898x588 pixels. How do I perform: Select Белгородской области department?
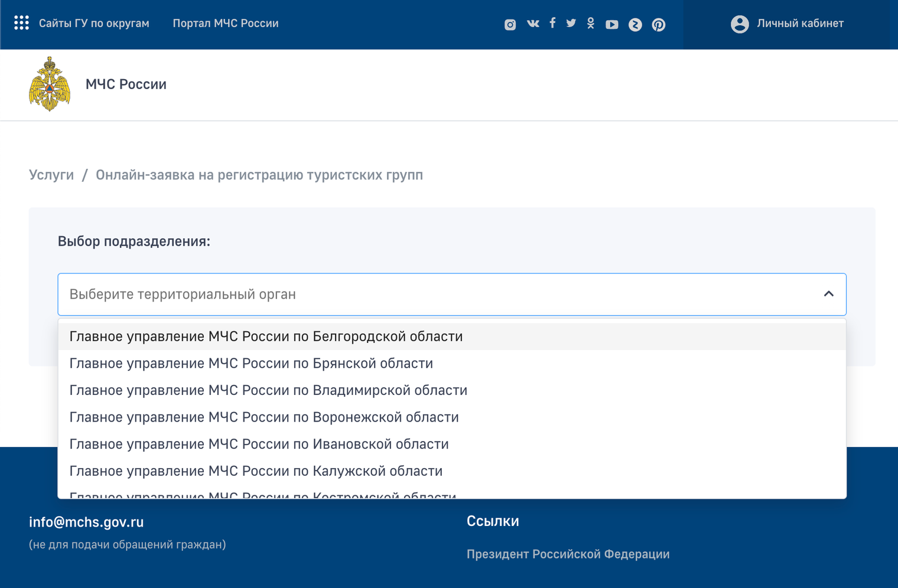coord(452,337)
